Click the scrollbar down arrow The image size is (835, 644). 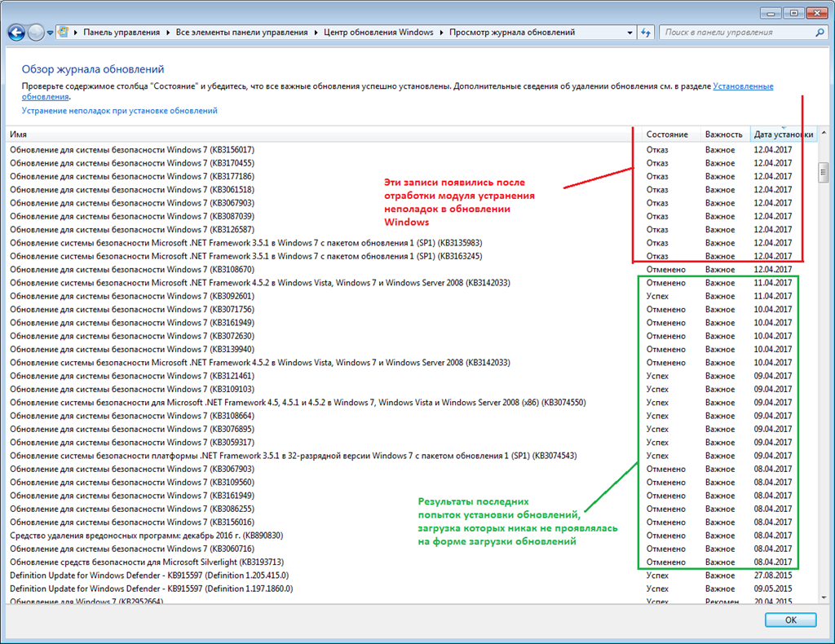[x=824, y=598]
